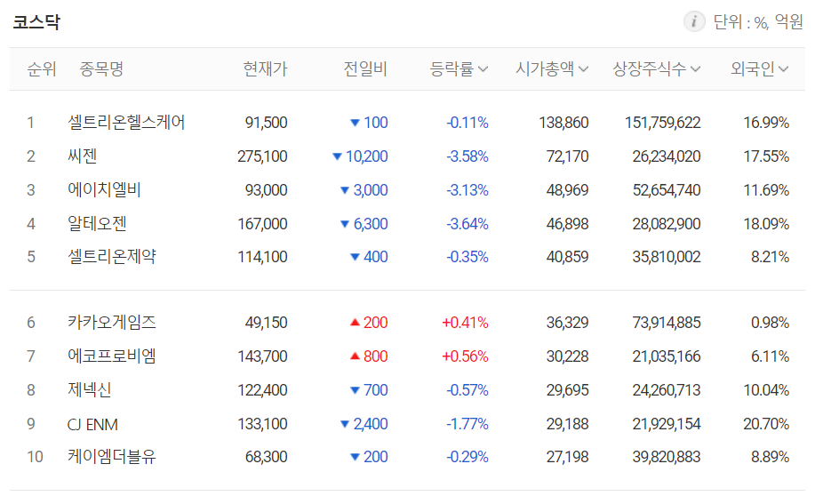Click market cap value 138,860

click(x=564, y=123)
